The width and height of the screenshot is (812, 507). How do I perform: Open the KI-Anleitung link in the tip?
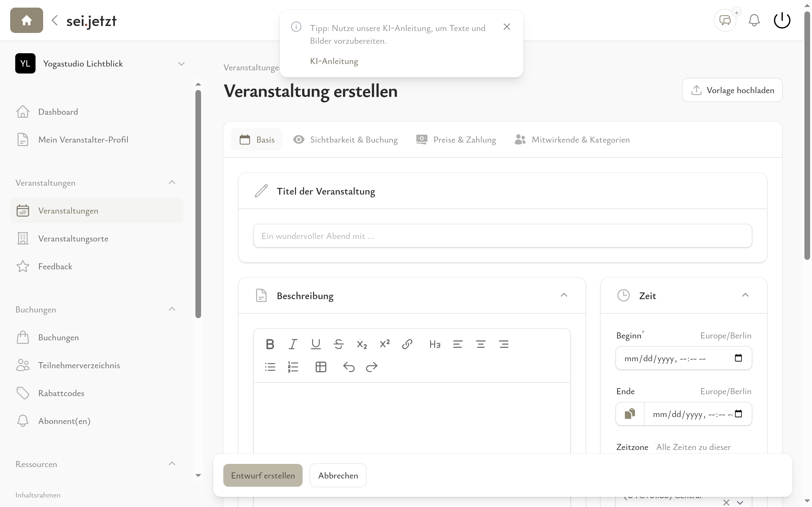[334, 61]
